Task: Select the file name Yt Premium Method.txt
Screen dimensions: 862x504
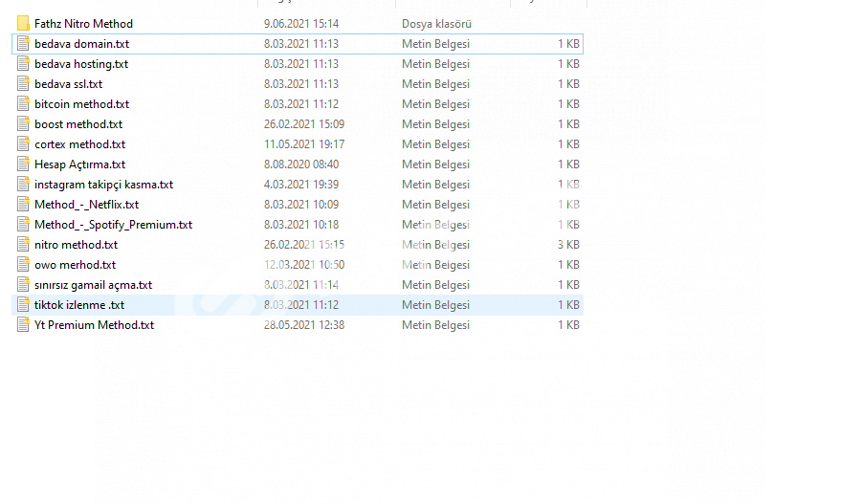Action: pyautogui.click(x=94, y=325)
